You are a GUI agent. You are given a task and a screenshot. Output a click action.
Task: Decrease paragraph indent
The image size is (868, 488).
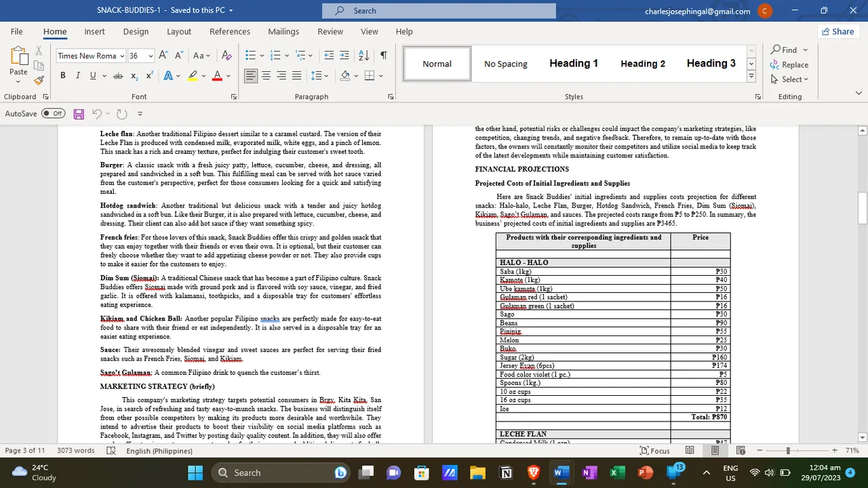click(329, 56)
